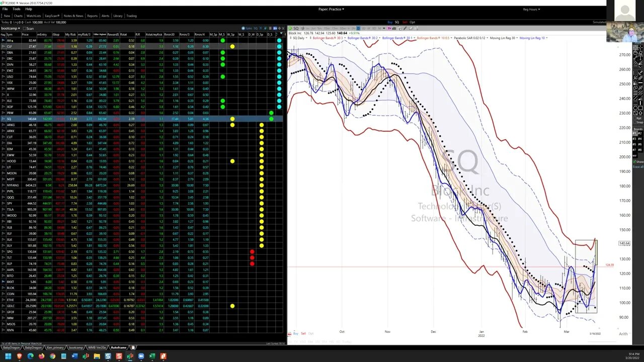The width and height of the screenshot is (644, 362).
Task: Click New in the toolbar
Action: coord(7,16)
